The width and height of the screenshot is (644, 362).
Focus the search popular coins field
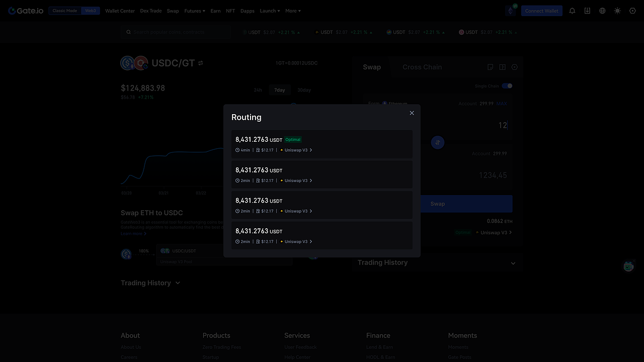[176, 32]
